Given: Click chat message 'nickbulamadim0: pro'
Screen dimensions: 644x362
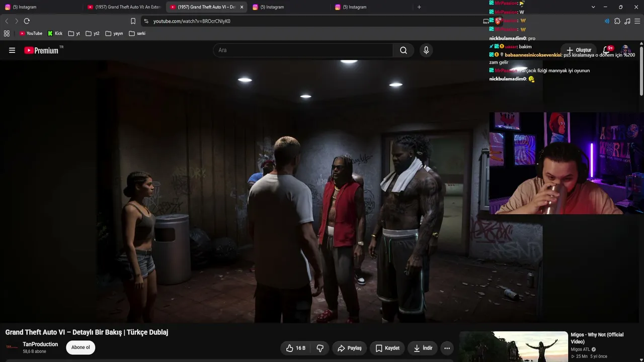Looking at the screenshot, I should pos(512,38).
